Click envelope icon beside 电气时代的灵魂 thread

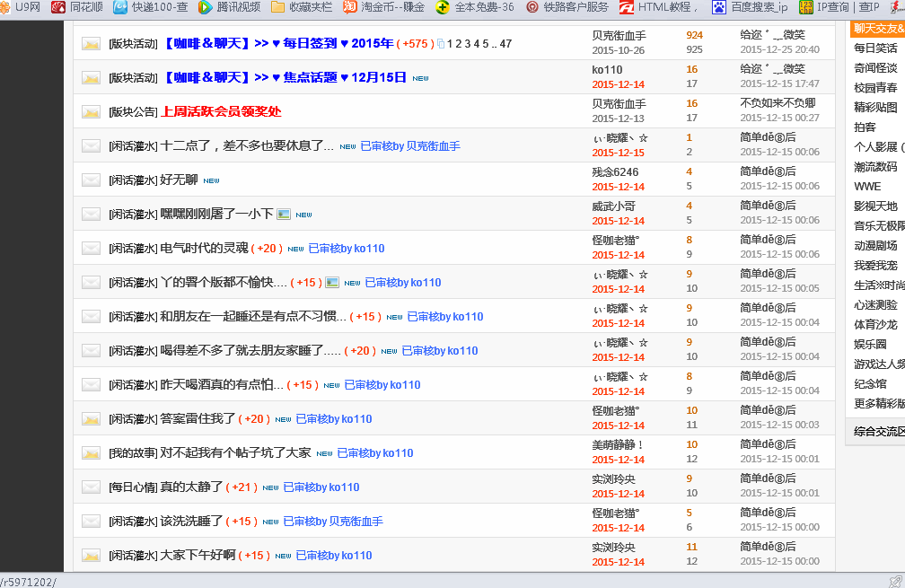coord(91,248)
